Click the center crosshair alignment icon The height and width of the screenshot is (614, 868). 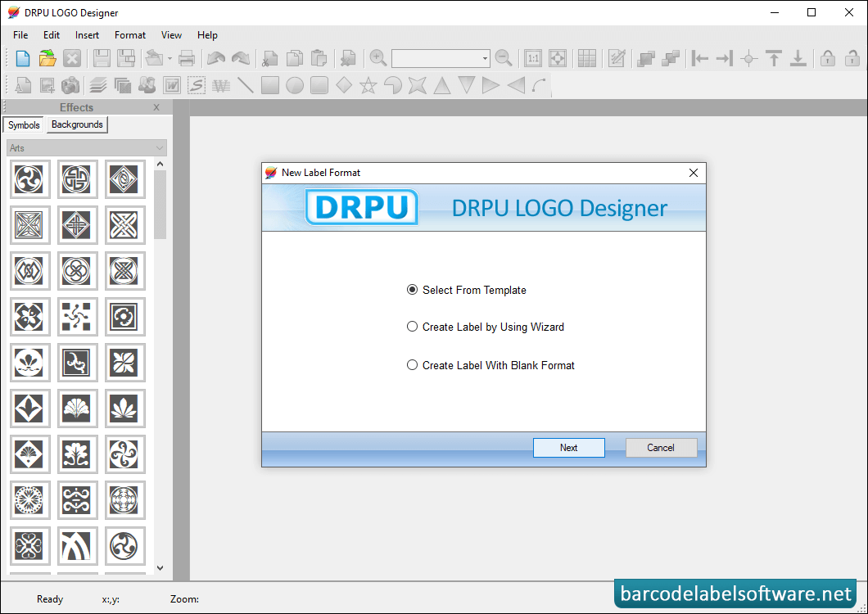pos(749,58)
